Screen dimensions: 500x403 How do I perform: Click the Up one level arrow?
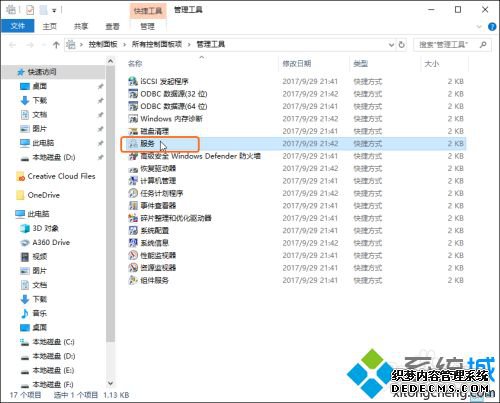56,44
